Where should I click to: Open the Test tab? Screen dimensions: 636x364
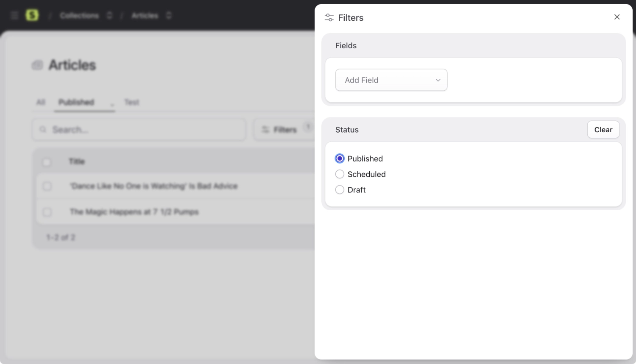pyautogui.click(x=131, y=102)
